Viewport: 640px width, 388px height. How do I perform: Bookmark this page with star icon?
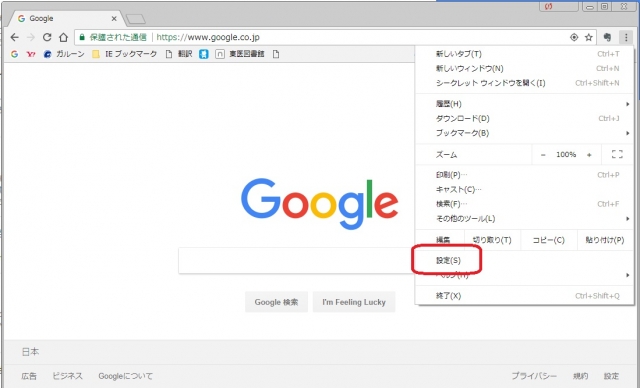tap(589, 38)
